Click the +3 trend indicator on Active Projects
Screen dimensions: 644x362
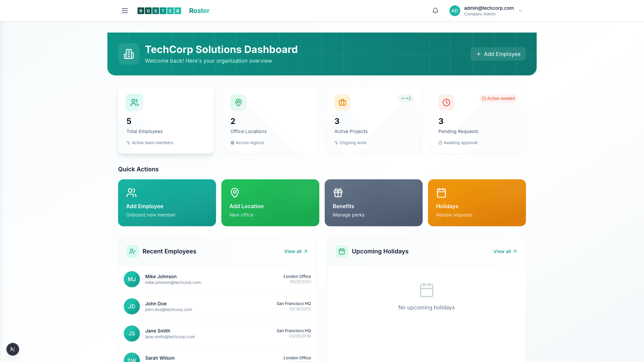406,99
